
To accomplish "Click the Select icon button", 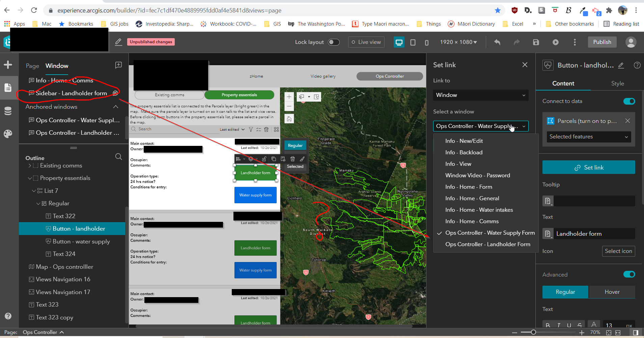I will tap(618, 251).
